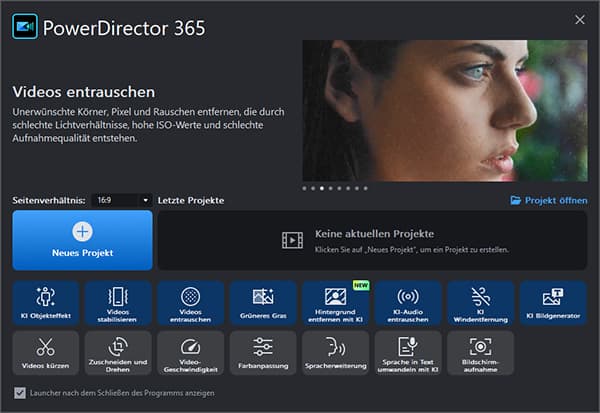This screenshot has width=600, height=413.
Task: Create a new project with Neues Projekt
Action: [82, 240]
